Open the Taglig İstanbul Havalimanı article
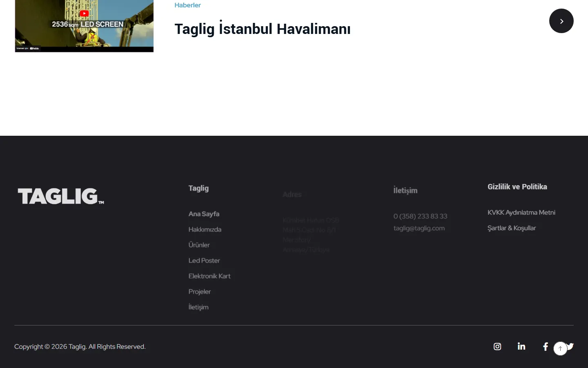 tap(263, 29)
